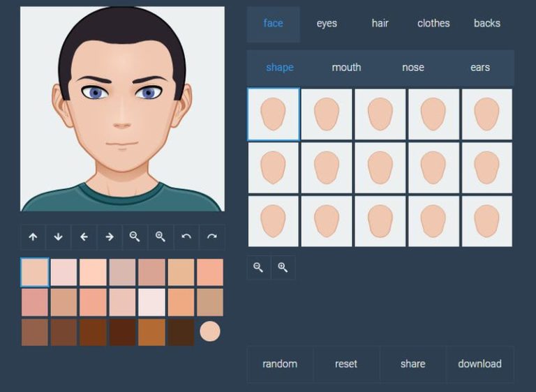
Task: Pick the first face shape in the middle row
Action: click(273, 168)
